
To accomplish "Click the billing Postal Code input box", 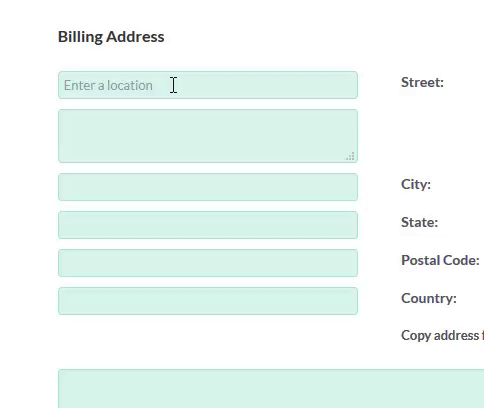I will pyautogui.click(x=208, y=263).
